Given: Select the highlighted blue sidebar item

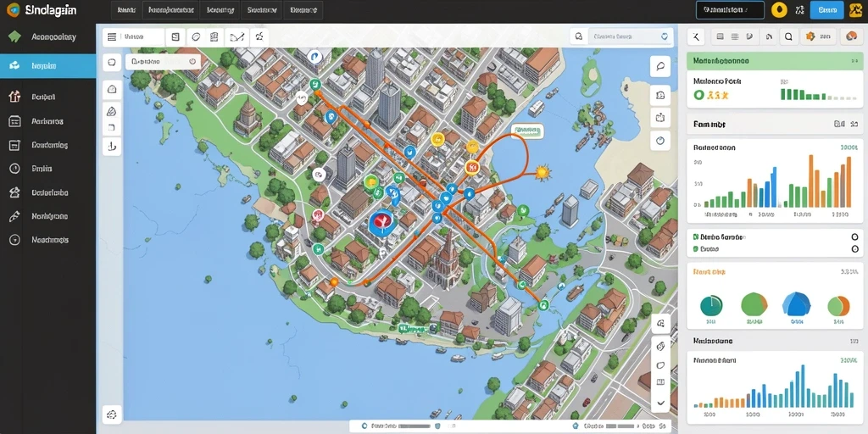Looking at the screenshot, I should (47, 66).
